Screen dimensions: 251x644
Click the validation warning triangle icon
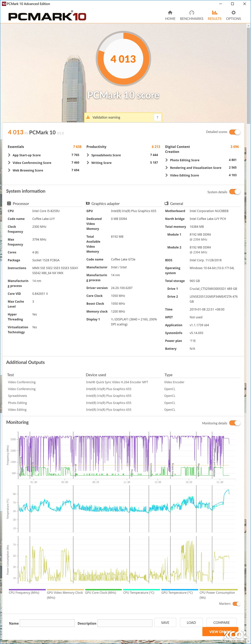pos(88,117)
